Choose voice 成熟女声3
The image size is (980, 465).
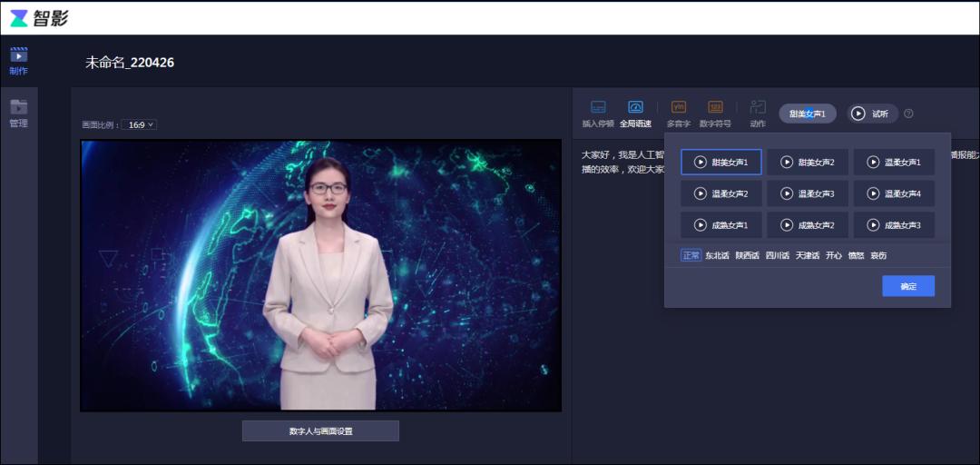click(x=895, y=225)
